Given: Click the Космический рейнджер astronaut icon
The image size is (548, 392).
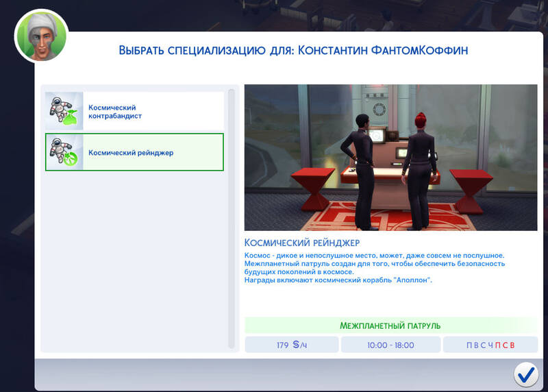Looking at the screenshot, I should click(64, 152).
